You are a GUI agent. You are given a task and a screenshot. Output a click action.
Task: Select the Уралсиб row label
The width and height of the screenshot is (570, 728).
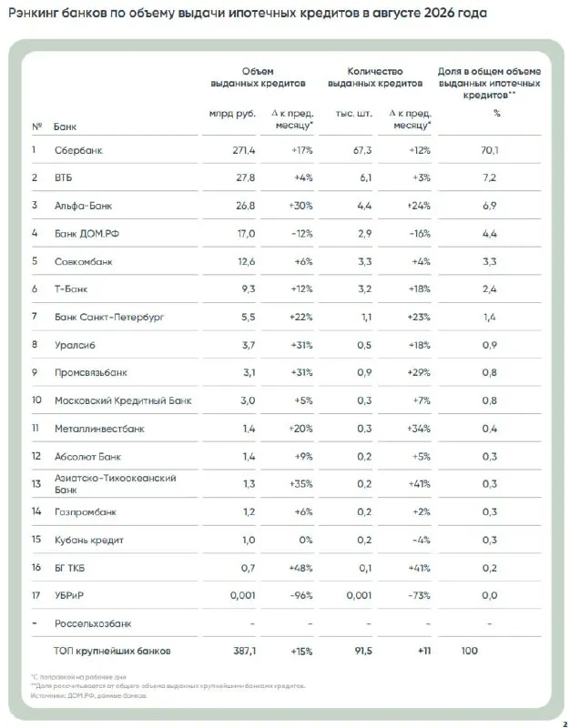[75, 345]
